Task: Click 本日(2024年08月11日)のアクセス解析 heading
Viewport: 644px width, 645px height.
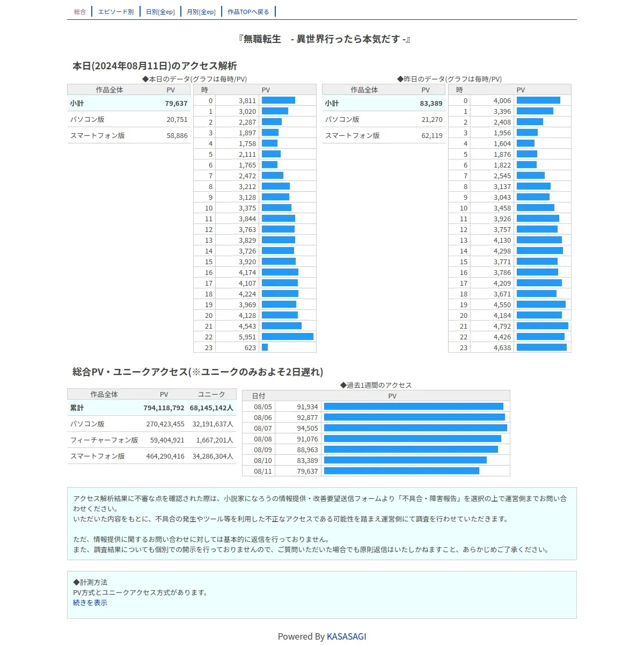Action: click(x=155, y=66)
